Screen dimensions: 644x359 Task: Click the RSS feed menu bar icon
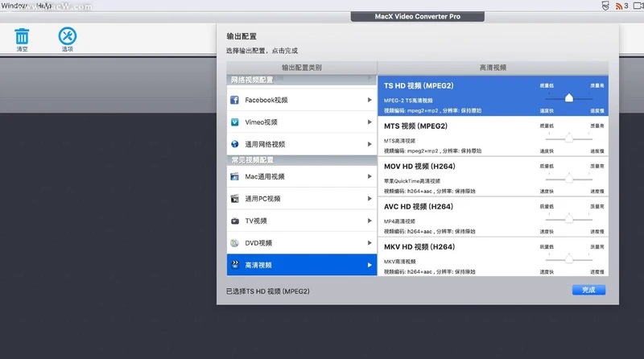point(619,6)
